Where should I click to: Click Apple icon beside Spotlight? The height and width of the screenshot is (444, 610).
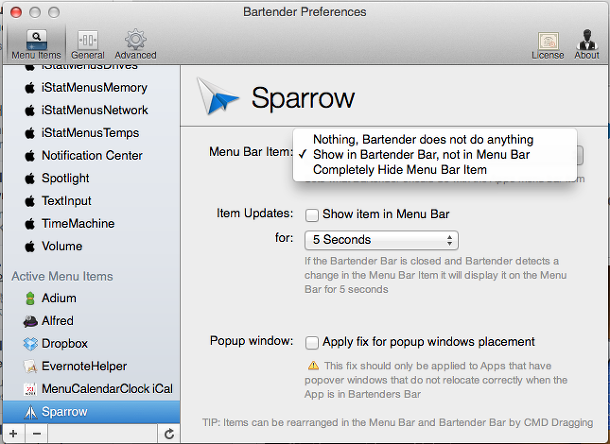[30, 178]
